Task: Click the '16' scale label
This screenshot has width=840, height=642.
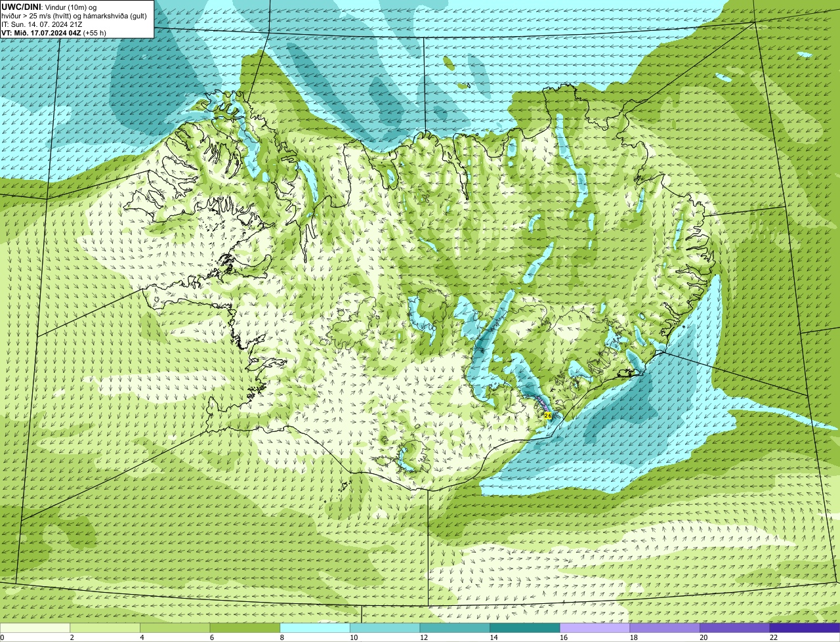Action: [564, 637]
